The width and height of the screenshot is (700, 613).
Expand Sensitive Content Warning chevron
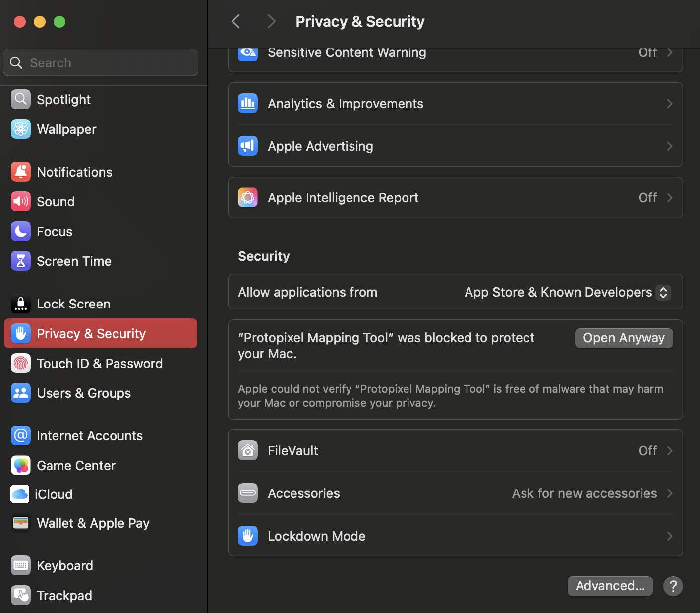tap(670, 53)
